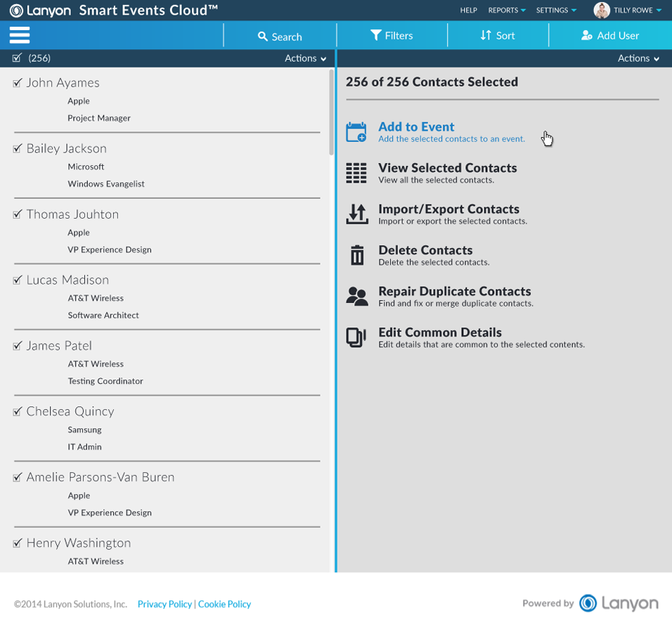The width and height of the screenshot is (672, 634).
Task: Open the right panel Actions dropdown
Action: click(x=638, y=58)
